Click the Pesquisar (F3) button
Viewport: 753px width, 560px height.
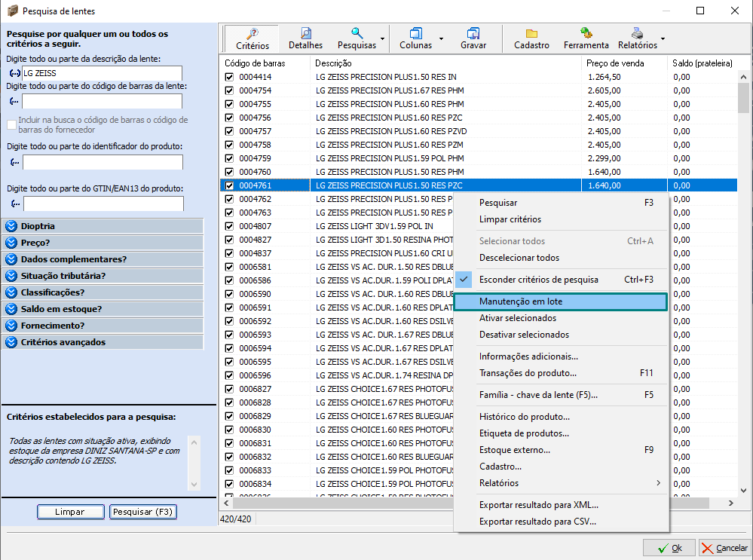pyautogui.click(x=143, y=512)
